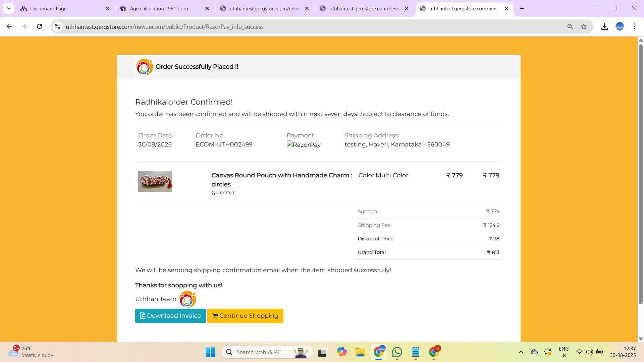Click the zoom magnifier icon in address bar
This screenshot has width=644, height=362.
pyautogui.click(x=570, y=26)
